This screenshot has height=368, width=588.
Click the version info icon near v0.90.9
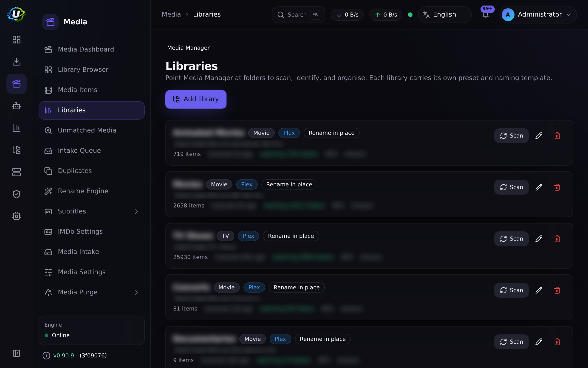click(46, 356)
